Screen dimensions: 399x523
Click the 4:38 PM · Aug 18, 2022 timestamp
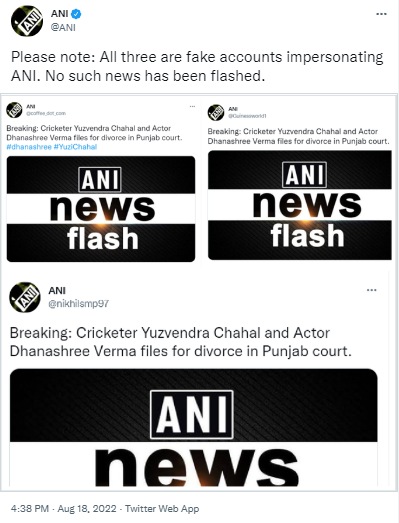(x=64, y=509)
